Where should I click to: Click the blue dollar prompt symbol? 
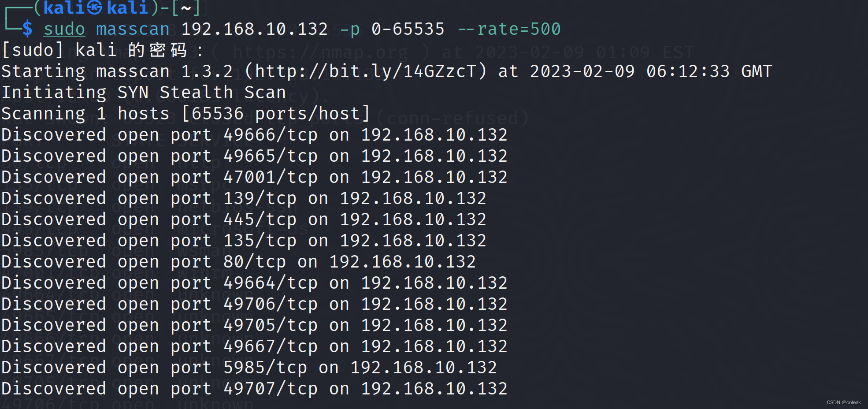pos(27,29)
